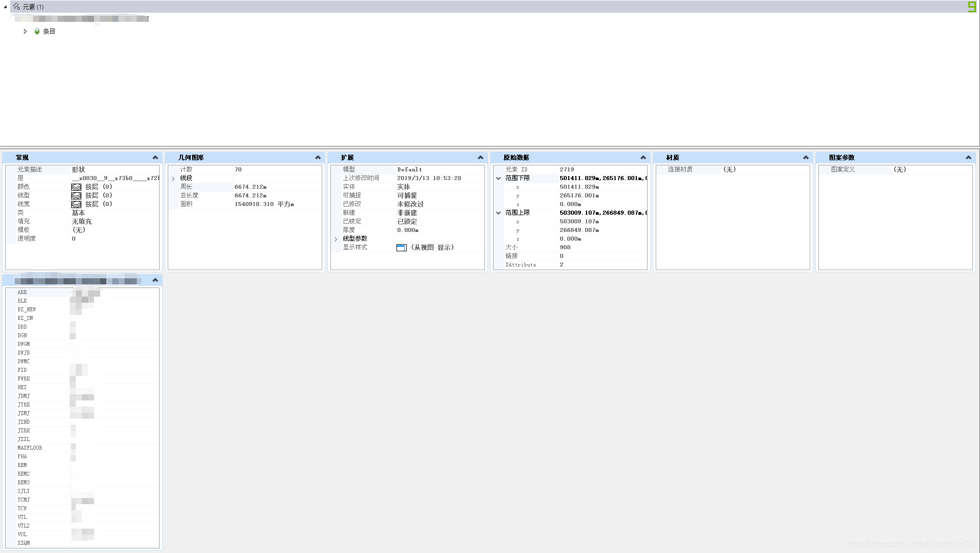This screenshot has width=980, height=553.
Task: Collapse the 几何图形 panel
Action: [318, 158]
